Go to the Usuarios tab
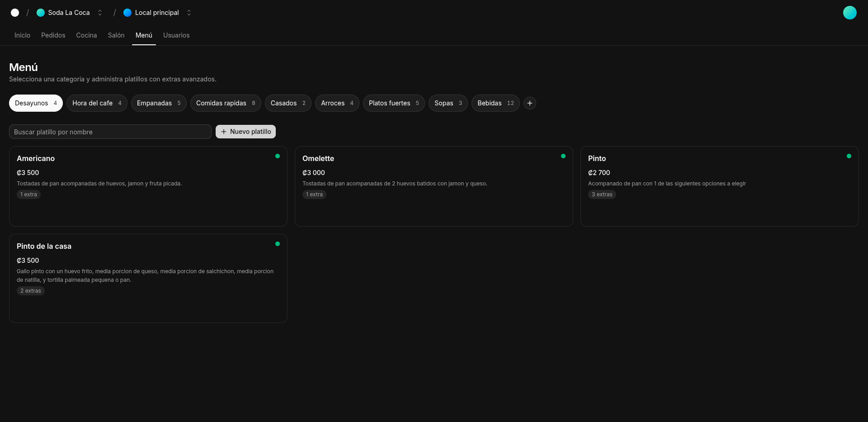Viewport: 868px width, 422px height. point(176,35)
